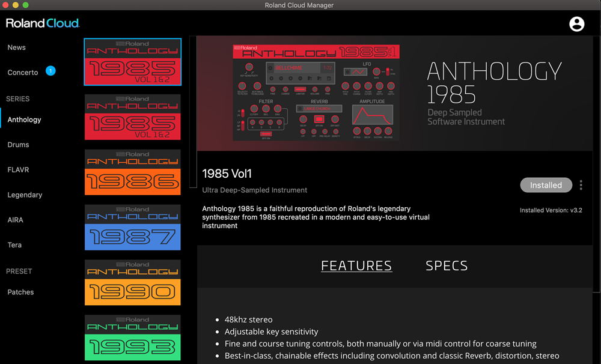Click the SERIES sidebar heading
601x364 pixels.
[17, 99]
